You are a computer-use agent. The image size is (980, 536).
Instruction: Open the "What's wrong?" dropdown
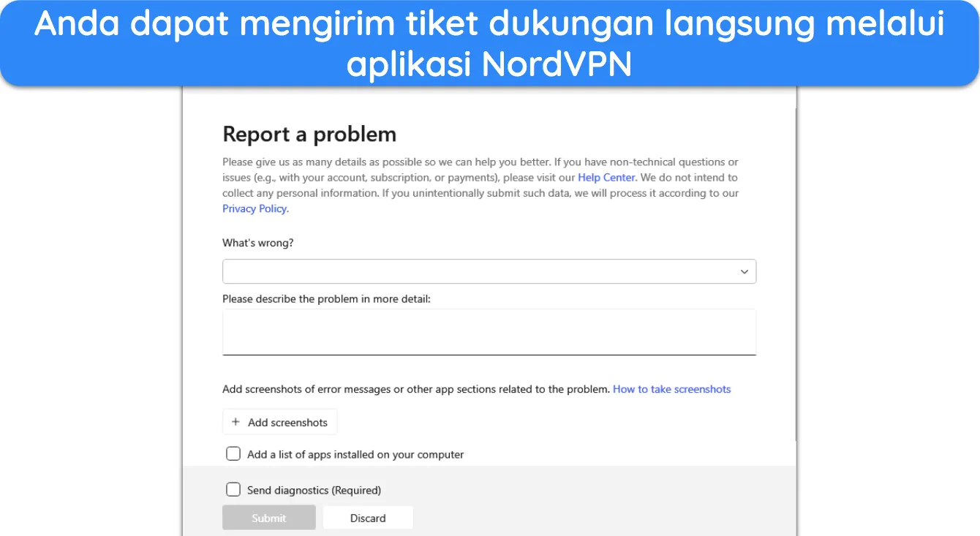coord(489,271)
